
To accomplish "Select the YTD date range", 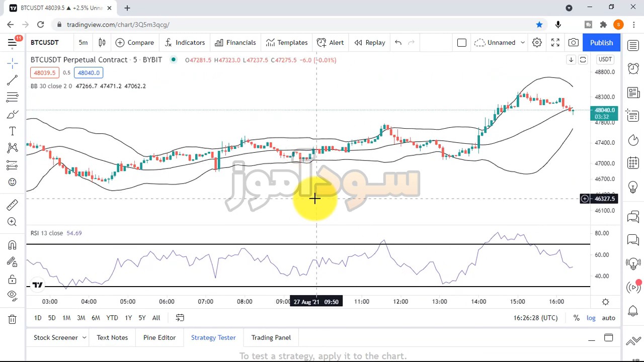I will pyautogui.click(x=112, y=318).
